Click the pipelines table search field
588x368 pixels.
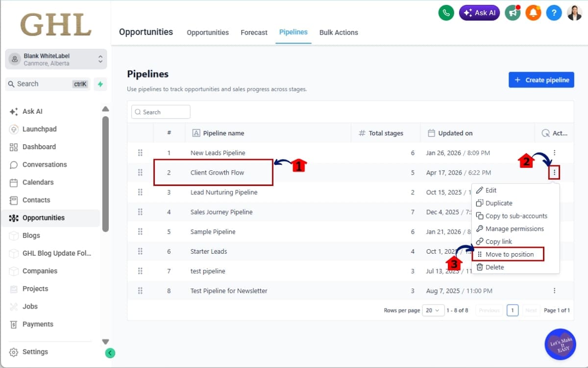(x=161, y=112)
